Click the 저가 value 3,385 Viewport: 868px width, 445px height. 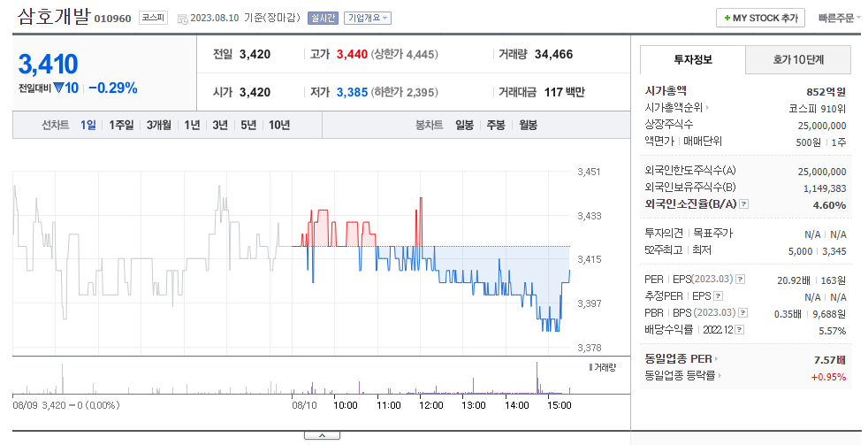point(352,92)
